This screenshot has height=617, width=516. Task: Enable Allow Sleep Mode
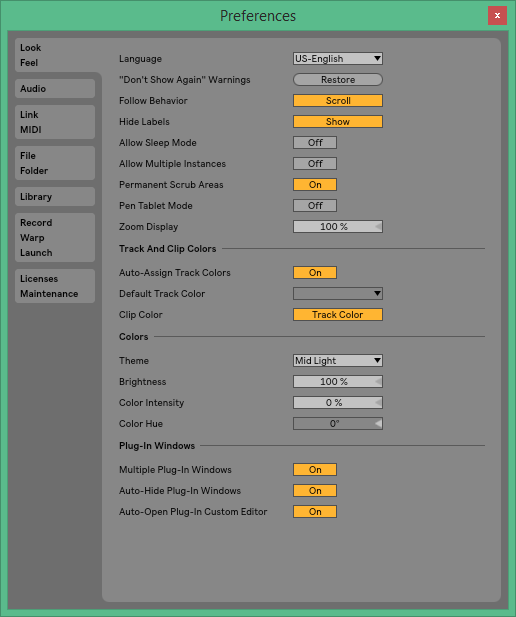click(315, 142)
